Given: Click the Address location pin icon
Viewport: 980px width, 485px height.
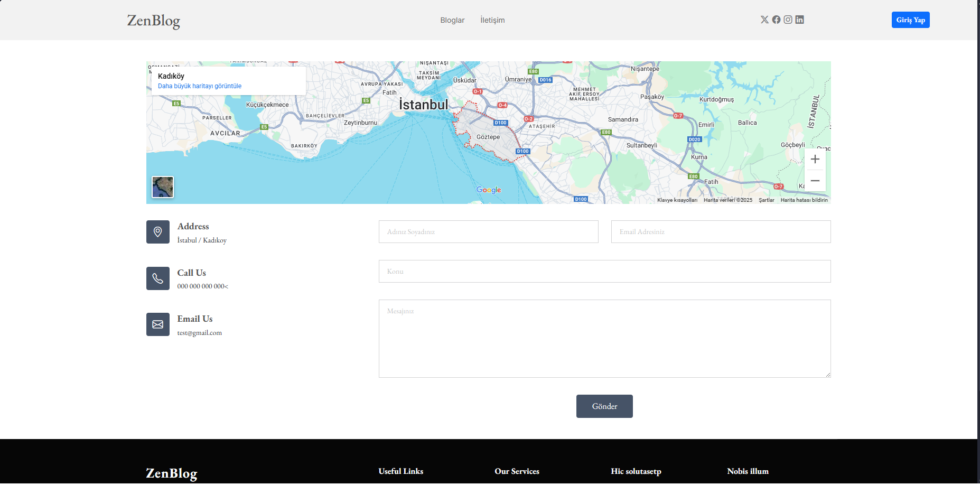Looking at the screenshot, I should click(157, 232).
